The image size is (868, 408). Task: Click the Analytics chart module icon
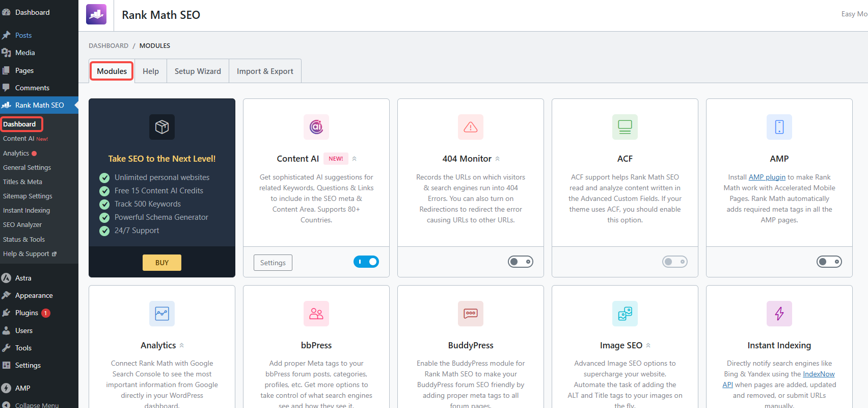[161, 314]
